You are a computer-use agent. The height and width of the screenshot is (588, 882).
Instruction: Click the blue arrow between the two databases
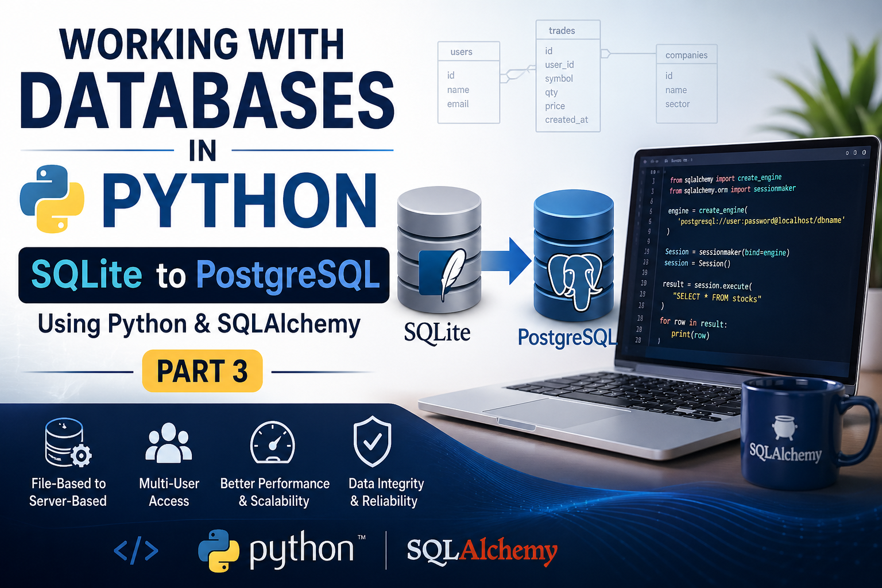[x=506, y=261]
